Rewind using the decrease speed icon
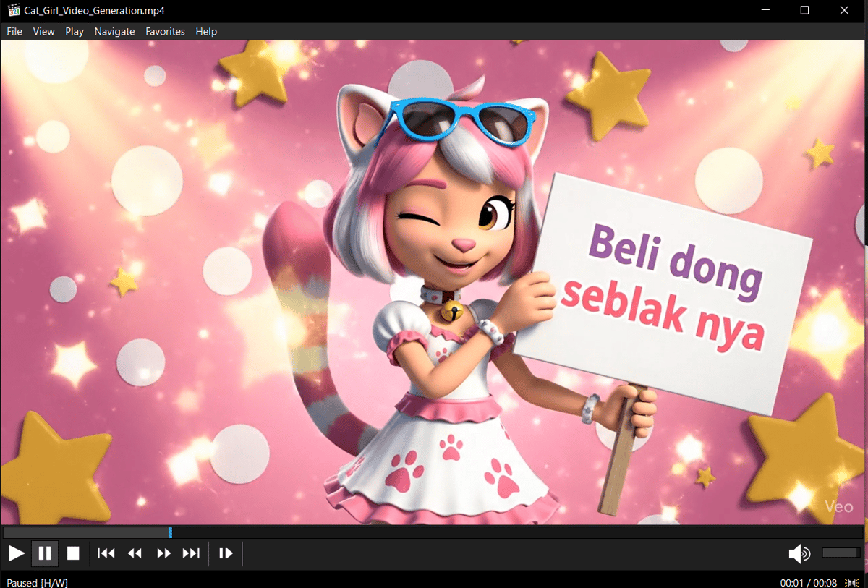This screenshot has height=588, width=868. 135,554
